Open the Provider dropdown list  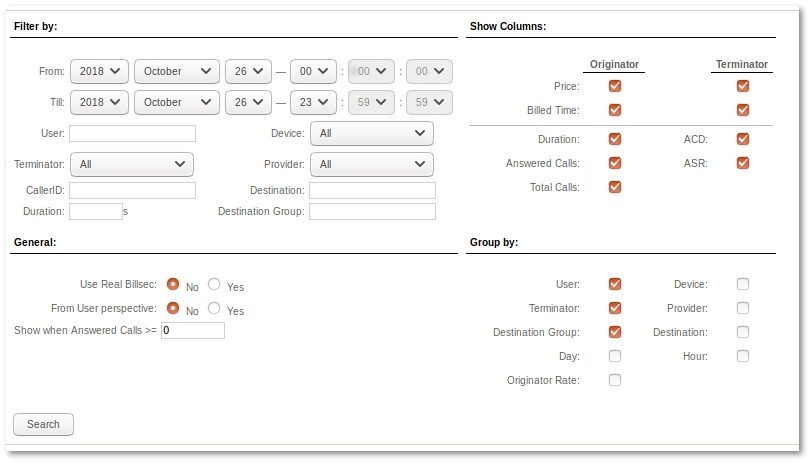click(x=371, y=164)
